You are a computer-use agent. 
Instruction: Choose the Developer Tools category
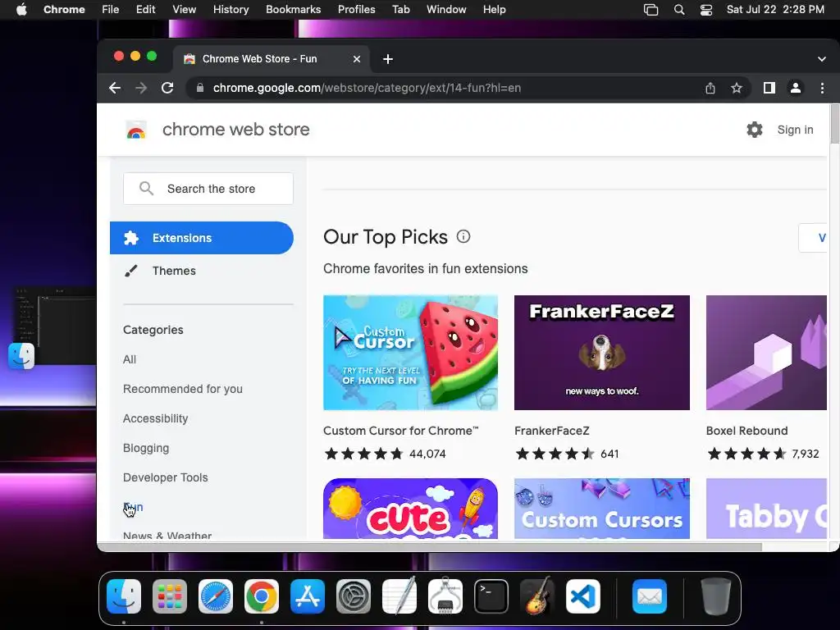[x=165, y=477]
